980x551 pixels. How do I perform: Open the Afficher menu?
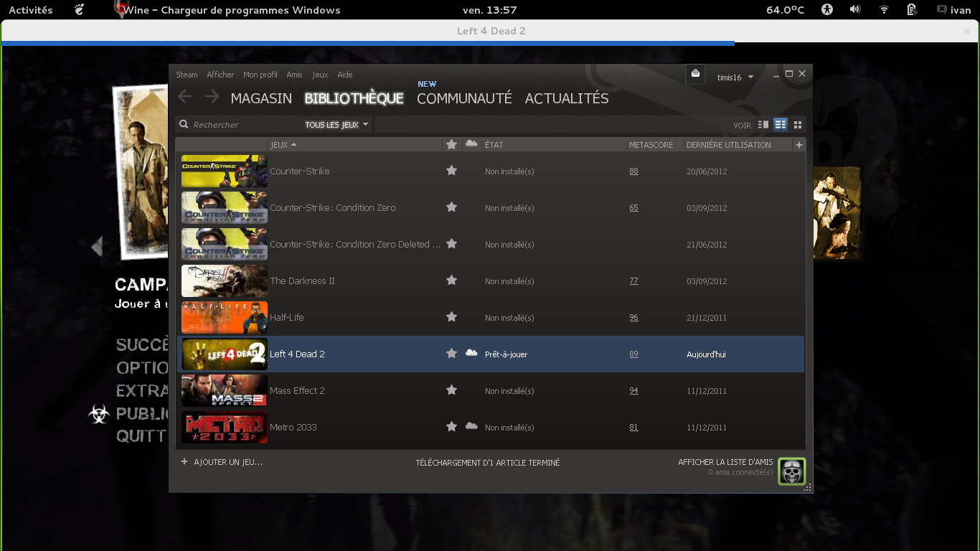coord(220,75)
